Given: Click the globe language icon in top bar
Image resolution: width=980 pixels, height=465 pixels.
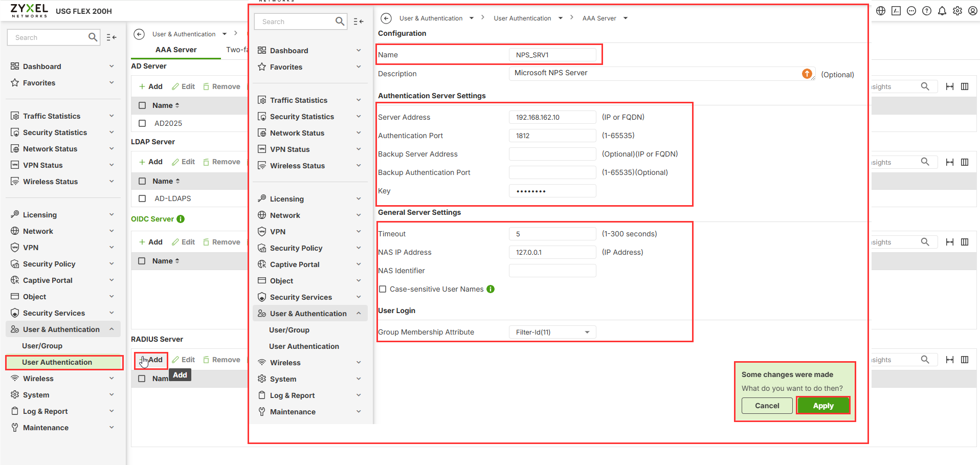Looking at the screenshot, I should tap(881, 11).
